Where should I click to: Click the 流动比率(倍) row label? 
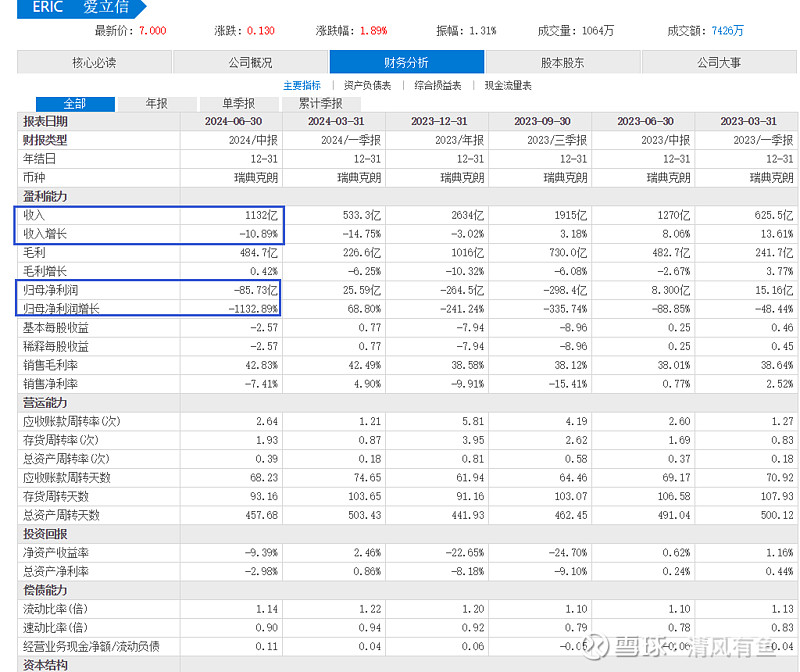[55, 609]
